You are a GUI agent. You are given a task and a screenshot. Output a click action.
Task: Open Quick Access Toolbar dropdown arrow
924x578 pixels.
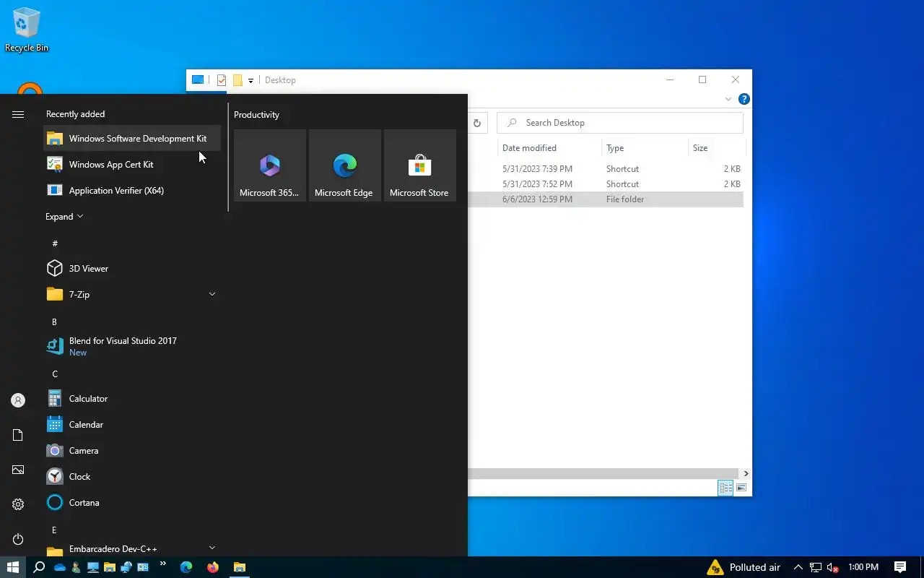click(250, 81)
